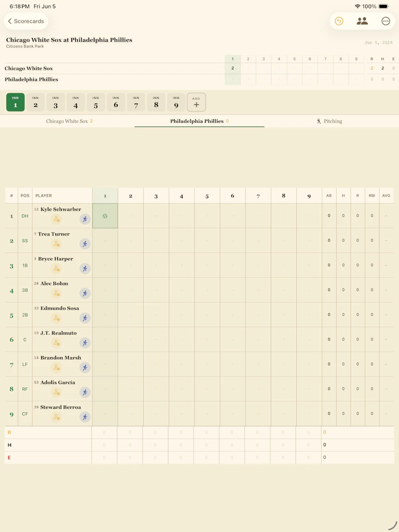
Task: Tap battery indicator in status bar
Action: (x=384, y=6)
